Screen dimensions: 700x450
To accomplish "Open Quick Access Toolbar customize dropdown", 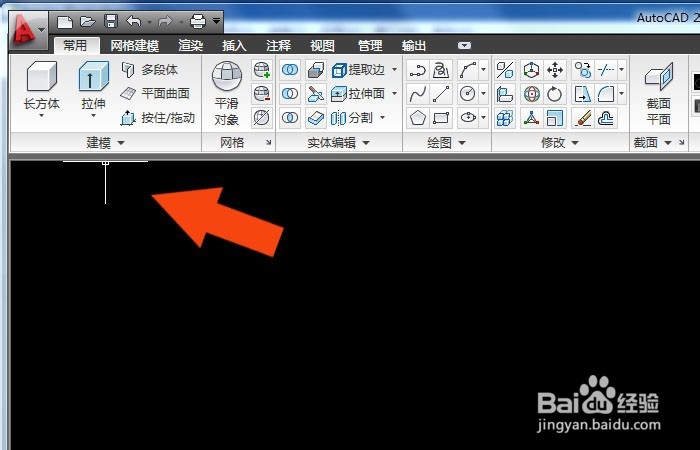I will [x=217, y=21].
